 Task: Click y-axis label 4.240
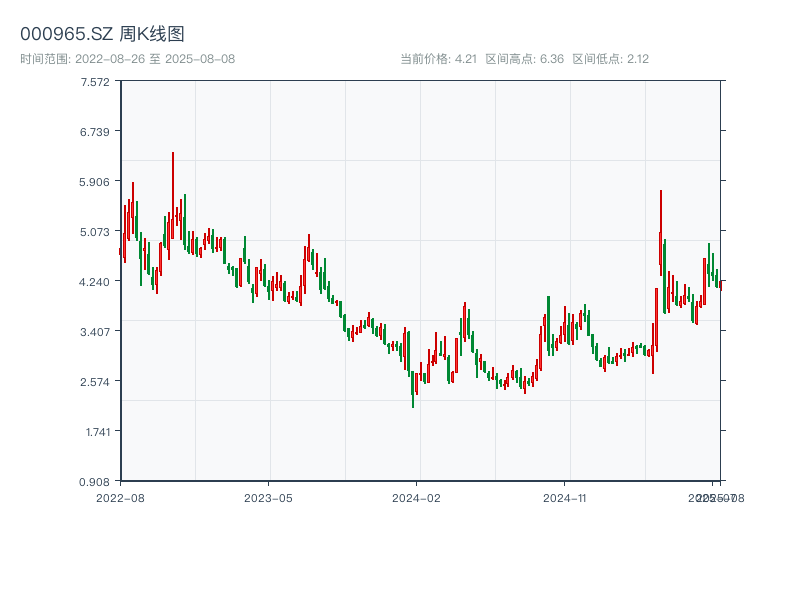click(x=94, y=282)
